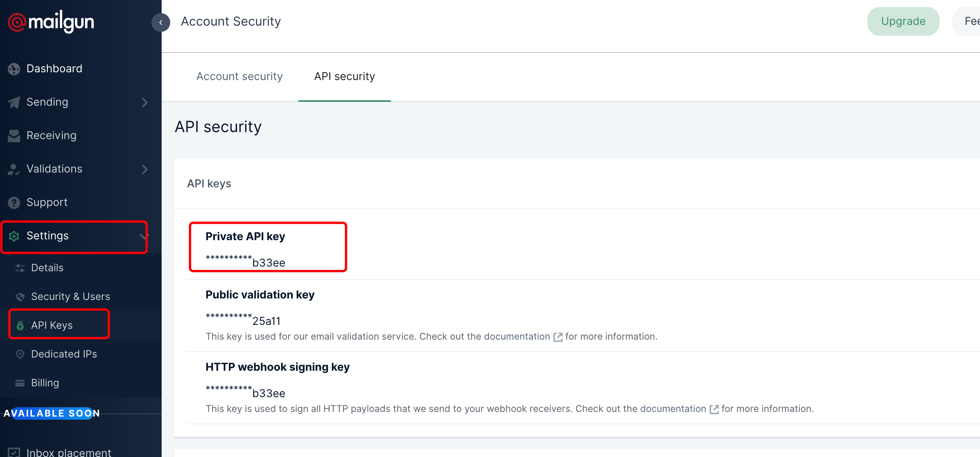The image size is (980, 457).
Task: Open documentation icon for webhook receivers
Action: click(x=714, y=409)
